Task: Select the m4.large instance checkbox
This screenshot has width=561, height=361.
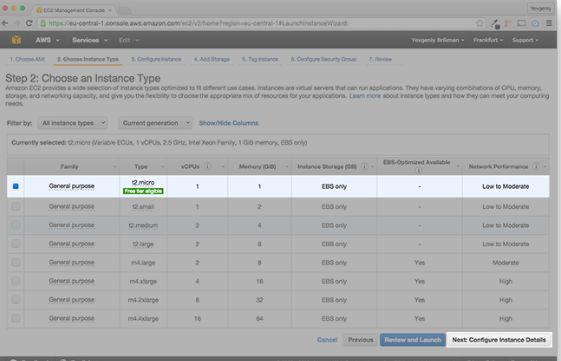Action: (15, 262)
